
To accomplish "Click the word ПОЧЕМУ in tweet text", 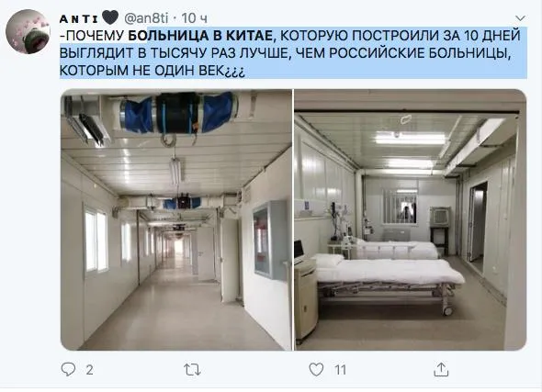I will [94, 36].
